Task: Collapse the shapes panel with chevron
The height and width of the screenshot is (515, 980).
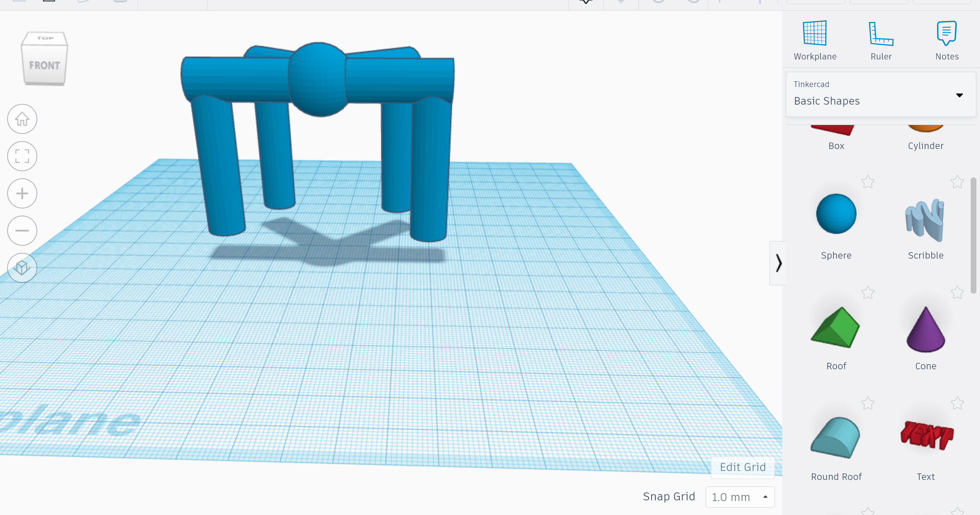Action: [778, 263]
